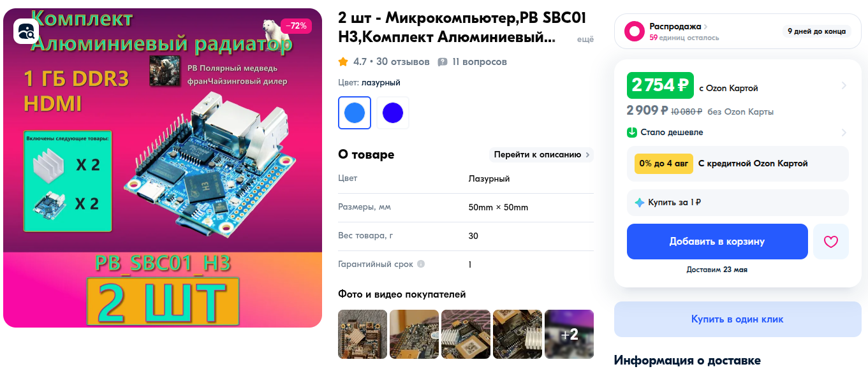
Task: Expand truncated product title with ещё
Action: click(x=585, y=40)
